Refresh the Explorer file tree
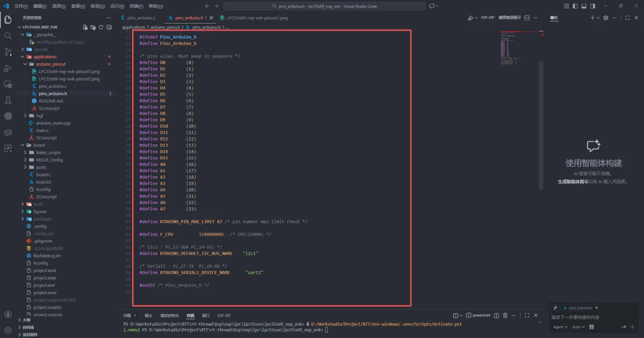Screen dimensions: 644x338 pos(101,27)
